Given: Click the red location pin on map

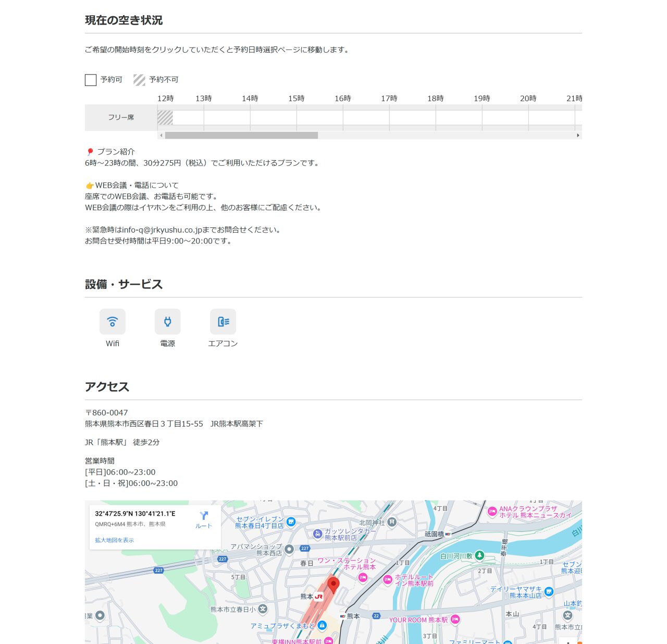Looking at the screenshot, I should click(333, 586).
